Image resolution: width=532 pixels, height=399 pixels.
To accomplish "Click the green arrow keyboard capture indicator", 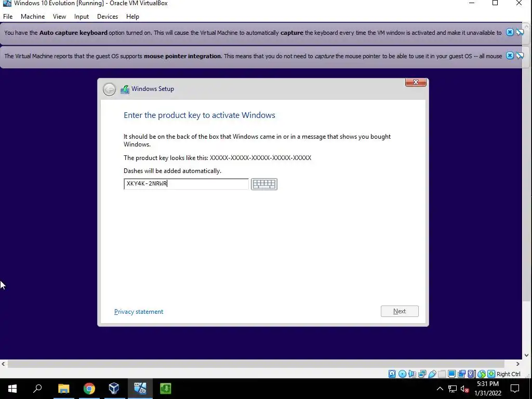I will [x=491, y=374].
